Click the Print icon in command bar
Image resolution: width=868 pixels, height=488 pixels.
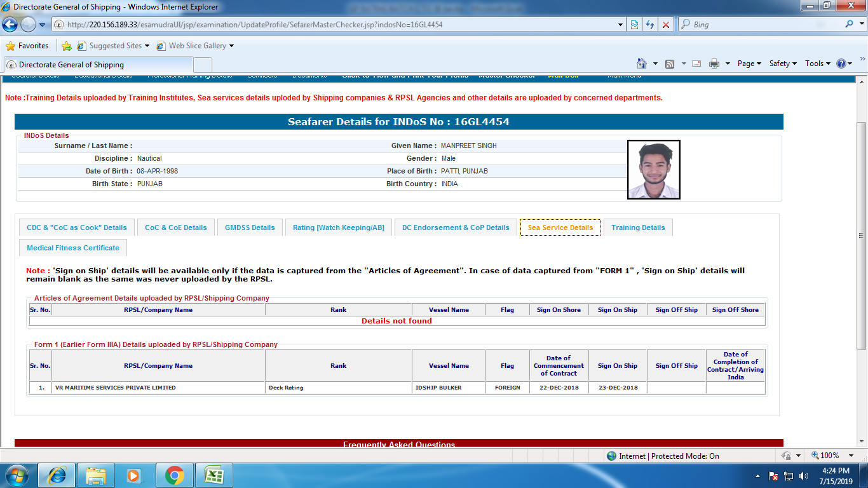714,64
